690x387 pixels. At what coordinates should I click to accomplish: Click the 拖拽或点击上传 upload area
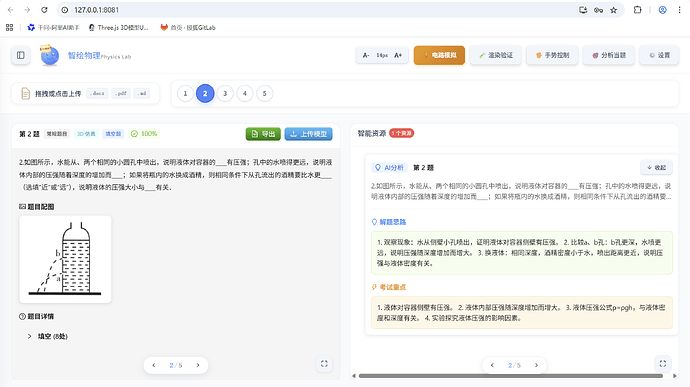point(85,93)
